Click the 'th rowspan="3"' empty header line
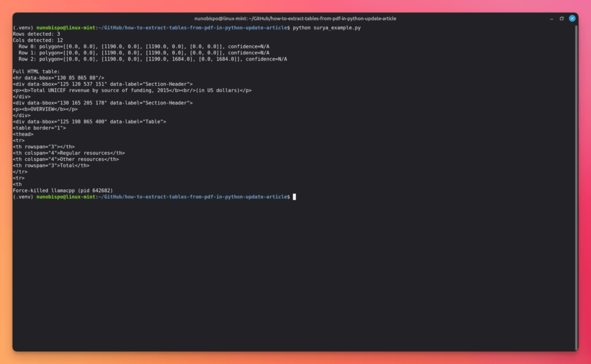Viewport: 591px width, 364px height. click(44, 147)
